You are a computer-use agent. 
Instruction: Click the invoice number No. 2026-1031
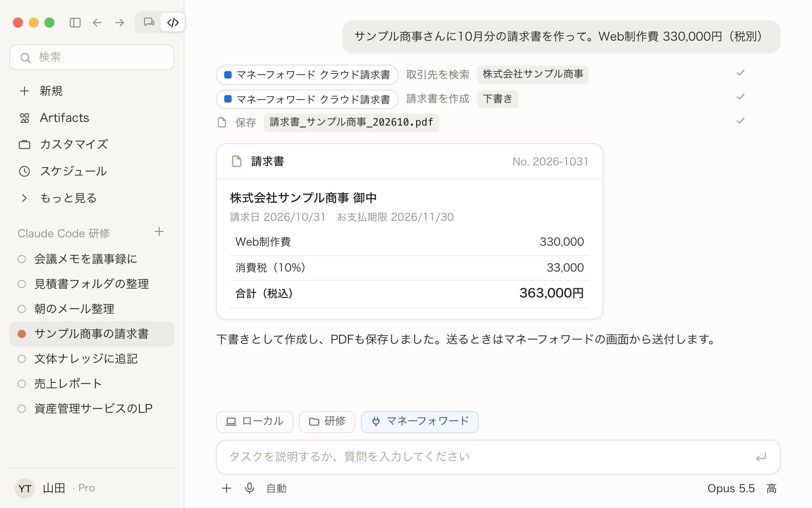click(550, 162)
